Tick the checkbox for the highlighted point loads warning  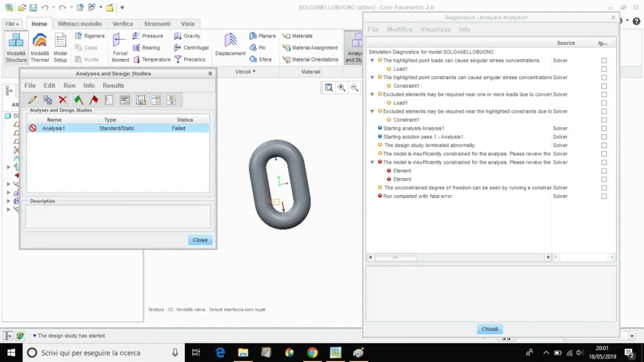604,61
